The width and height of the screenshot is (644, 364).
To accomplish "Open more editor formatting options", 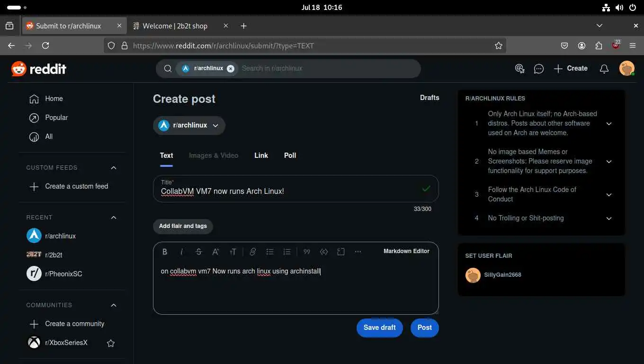I will pyautogui.click(x=358, y=252).
